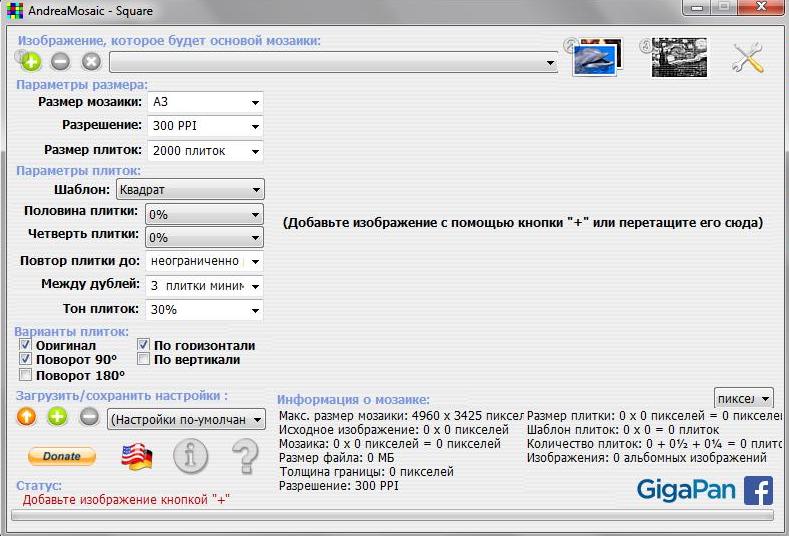Click the Количество плиток info line
Viewport: 789px width, 536px height.
(x=654, y=444)
